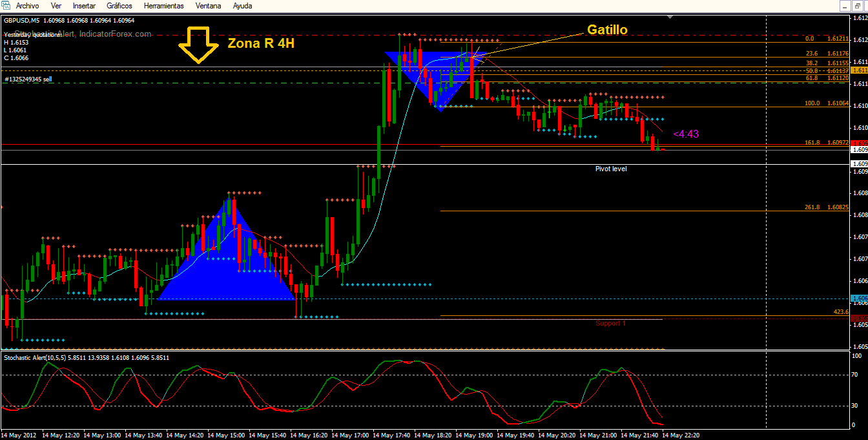Click the #1325249345 sell order line label
Screen dimensions: 868x440
[x=28, y=79]
